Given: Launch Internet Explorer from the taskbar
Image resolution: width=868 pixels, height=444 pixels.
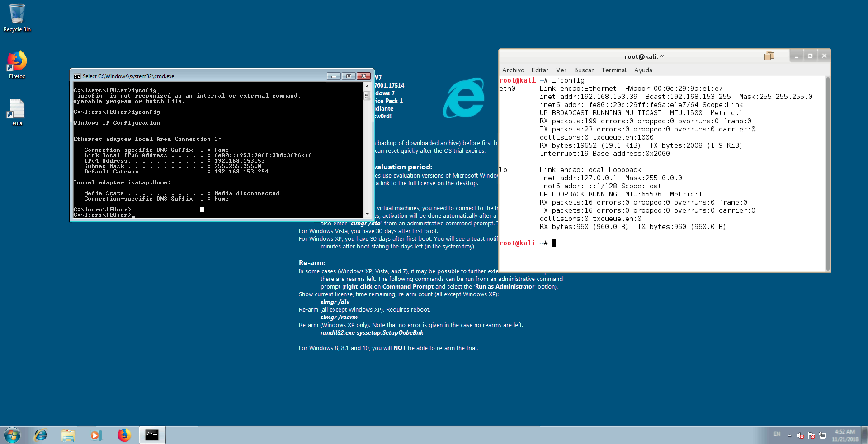Looking at the screenshot, I should [41, 435].
